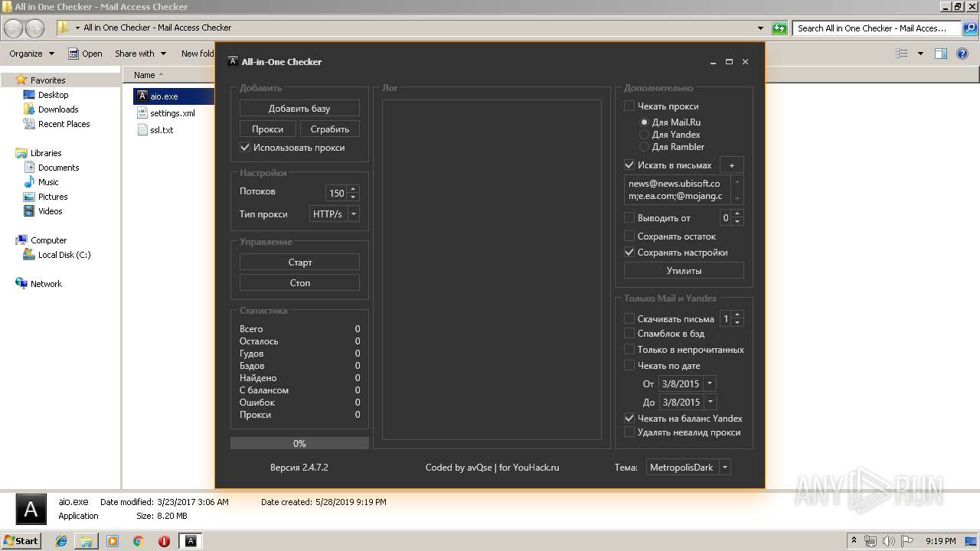
Task: Click the plus button beside Искать в письмах
Action: tap(731, 165)
